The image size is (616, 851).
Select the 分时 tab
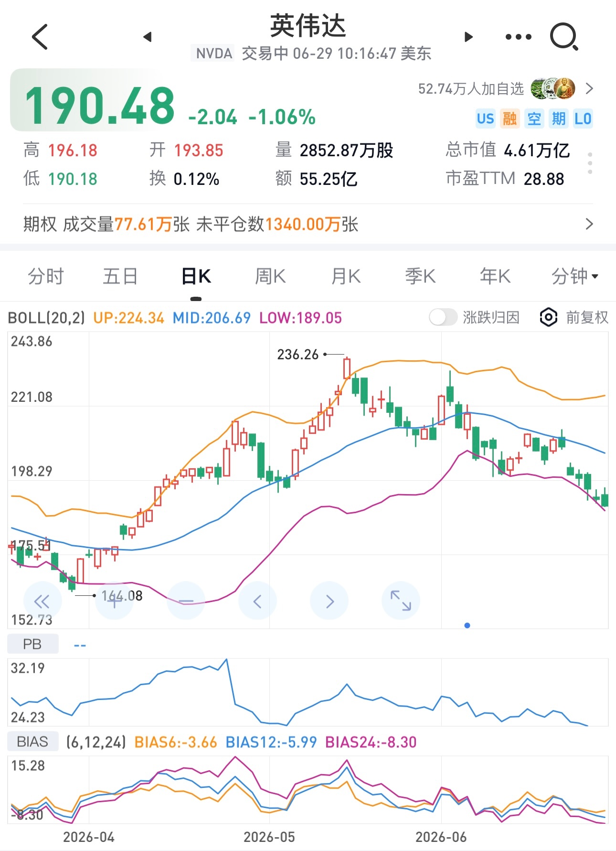tap(45, 276)
